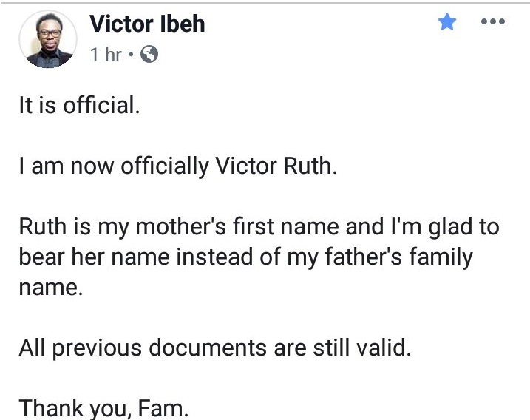Click the name "Victor Ruth" in the post

tap(276, 166)
